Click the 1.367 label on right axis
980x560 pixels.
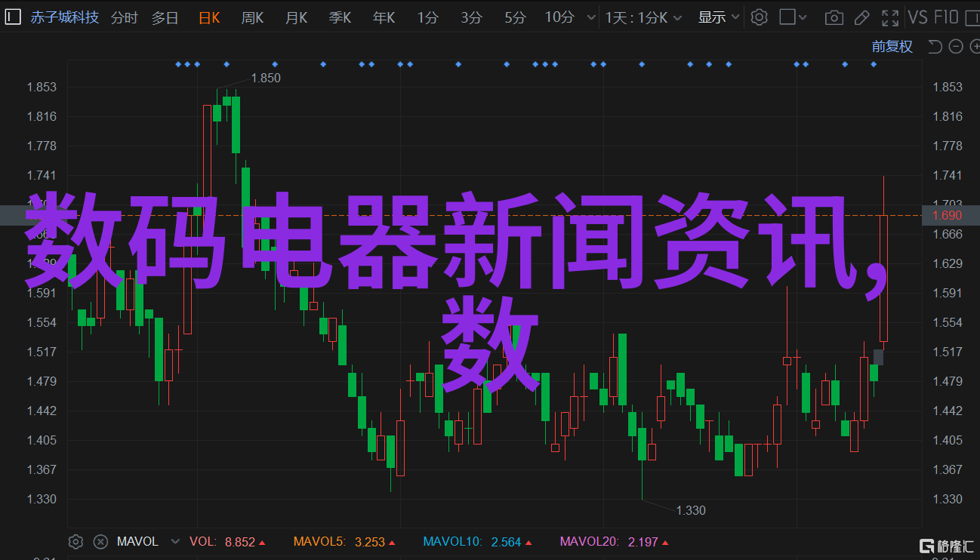(948, 470)
